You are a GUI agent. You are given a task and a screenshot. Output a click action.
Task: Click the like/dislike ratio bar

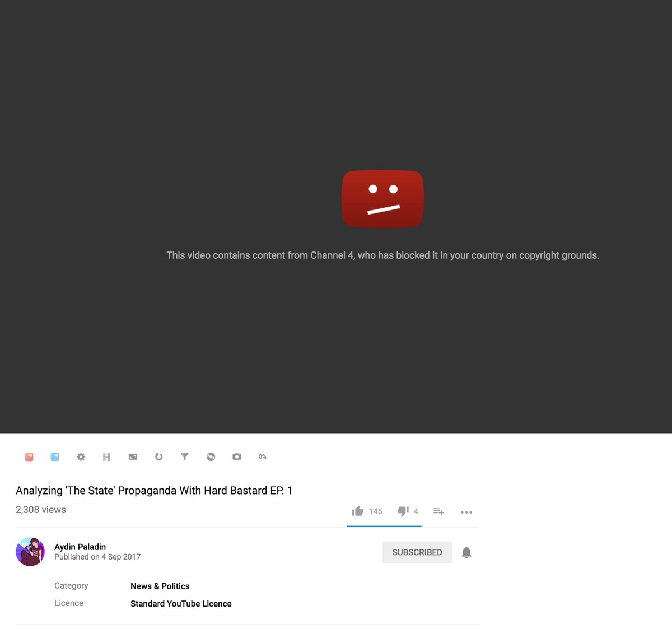click(384, 526)
